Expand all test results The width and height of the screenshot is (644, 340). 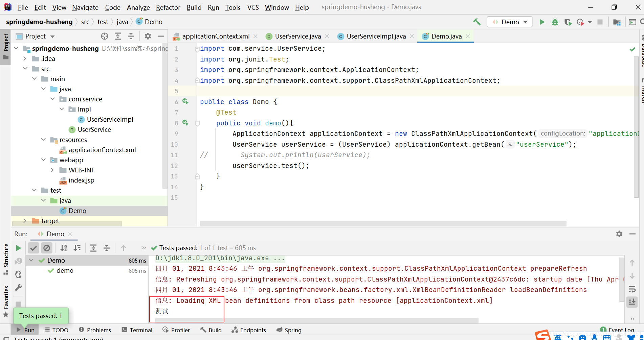click(x=93, y=248)
